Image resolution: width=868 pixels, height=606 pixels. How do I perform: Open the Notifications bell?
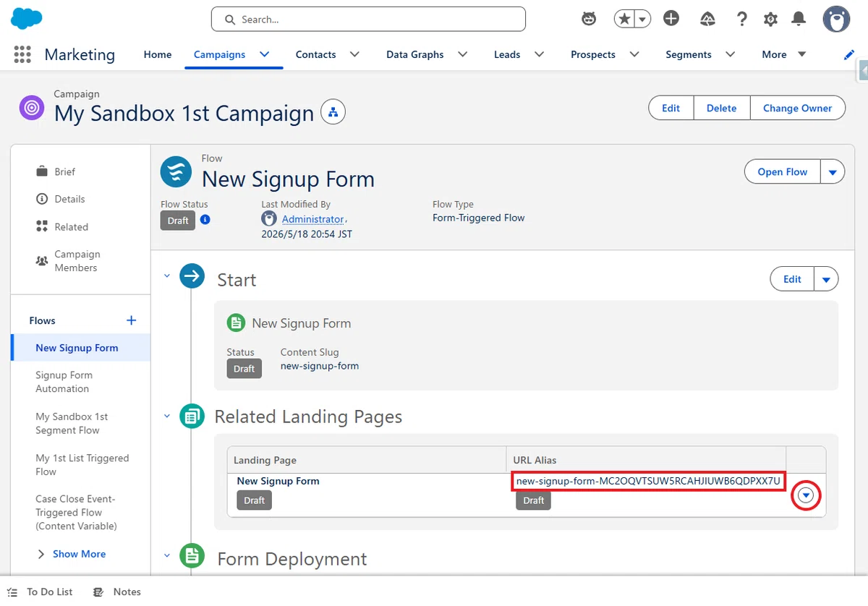click(x=799, y=19)
